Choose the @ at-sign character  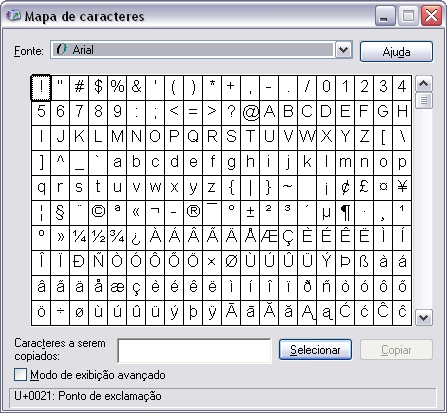(250, 112)
